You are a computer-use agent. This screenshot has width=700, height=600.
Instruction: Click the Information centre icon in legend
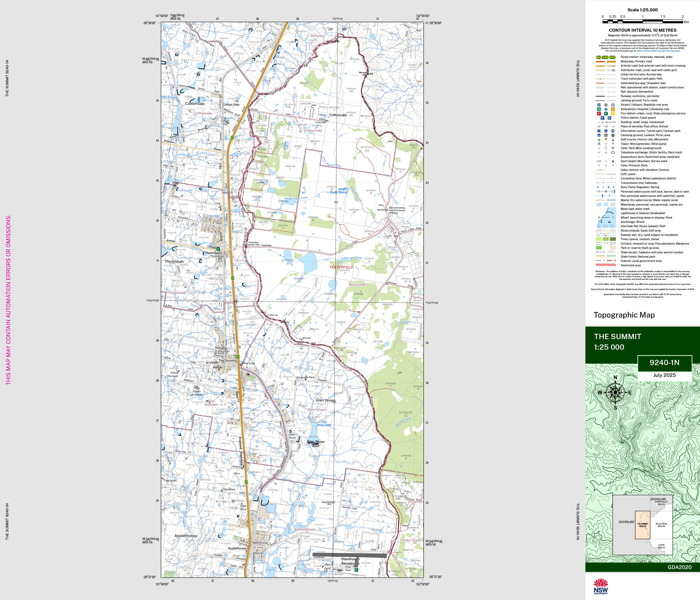click(x=599, y=131)
